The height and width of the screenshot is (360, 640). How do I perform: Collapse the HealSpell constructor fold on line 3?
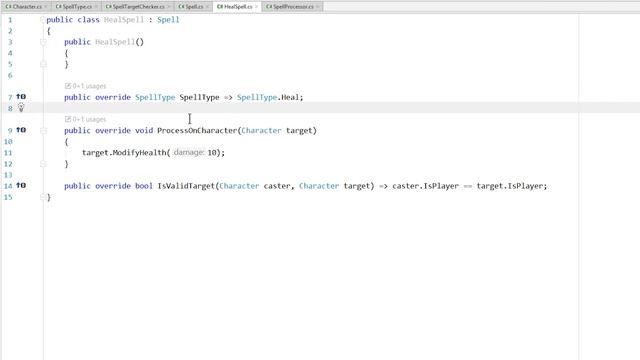click(x=43, y=42)
